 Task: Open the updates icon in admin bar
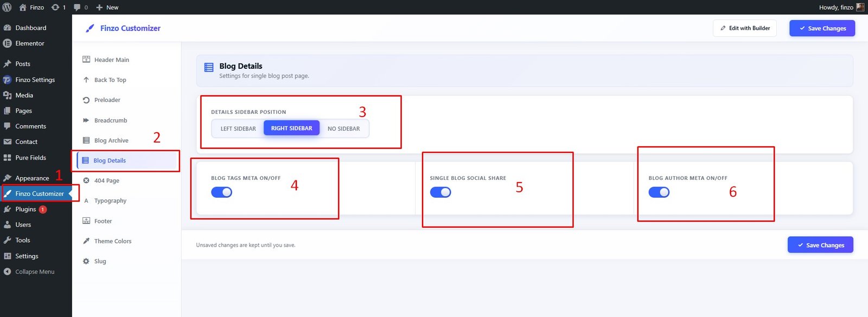(55, 7)
